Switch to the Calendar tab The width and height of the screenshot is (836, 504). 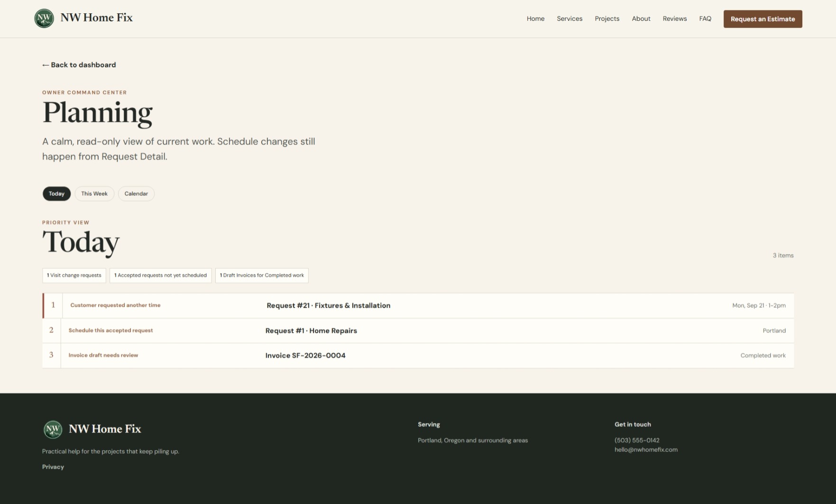point(136,193)
